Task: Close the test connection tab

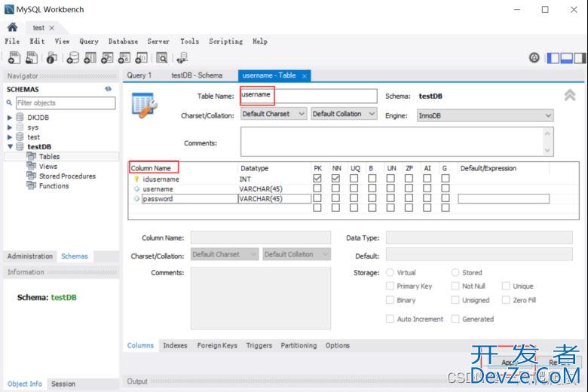Action: 52,28
